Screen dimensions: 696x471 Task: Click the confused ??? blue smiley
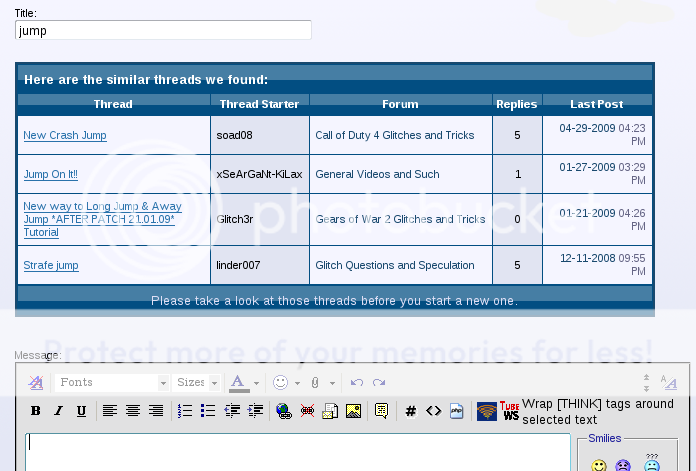(x=652, y=463)
